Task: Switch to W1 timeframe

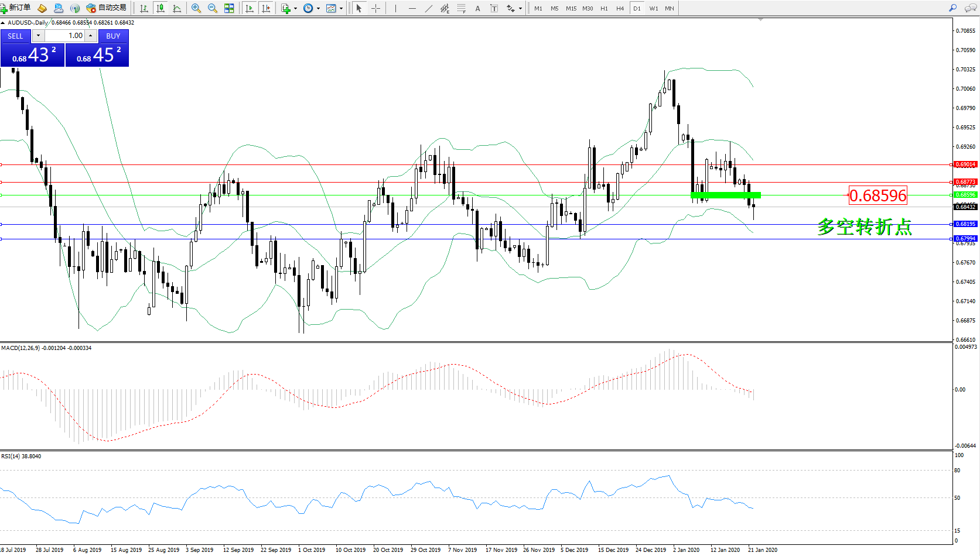Action: (x=653, y=8)
